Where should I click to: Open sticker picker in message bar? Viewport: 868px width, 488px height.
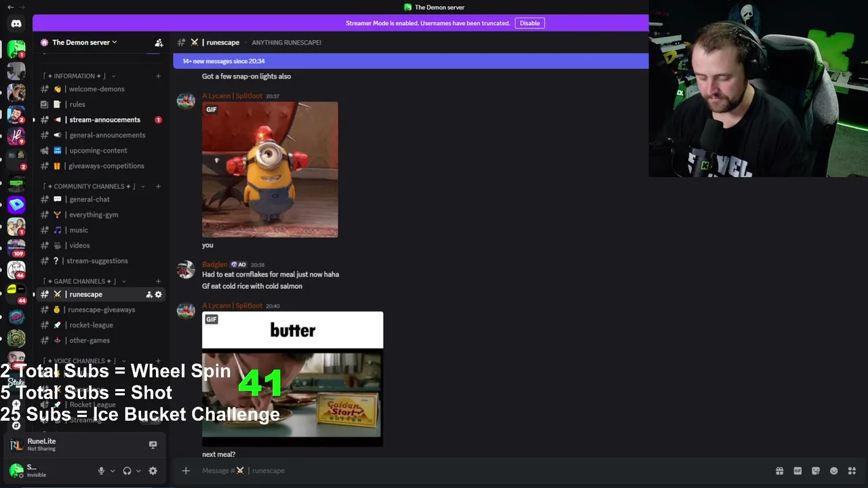[x=816, y=471]
